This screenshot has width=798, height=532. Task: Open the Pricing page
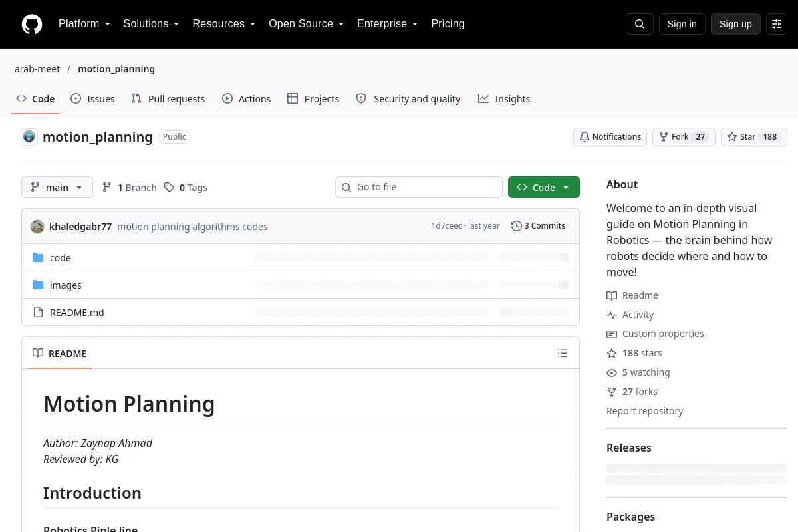click(x=448, y=24)
